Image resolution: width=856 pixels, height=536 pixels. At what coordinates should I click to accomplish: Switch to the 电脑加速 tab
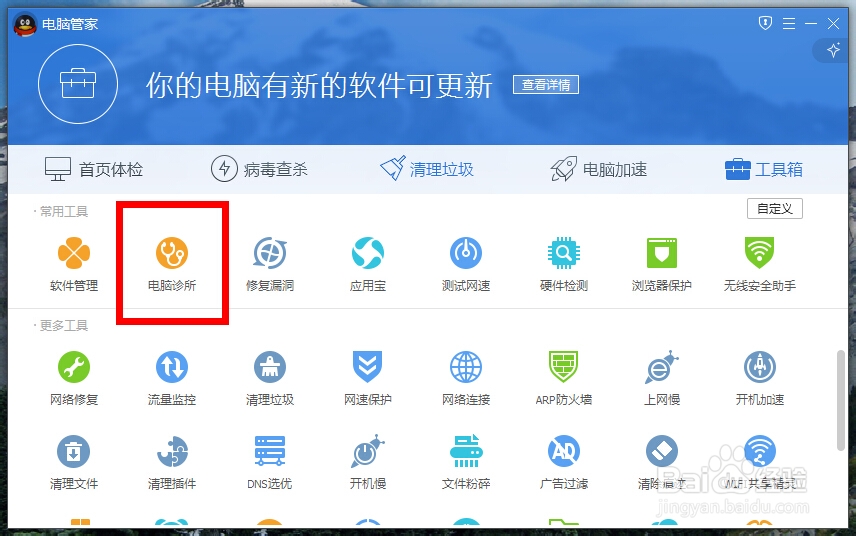[x=598, y=169]
